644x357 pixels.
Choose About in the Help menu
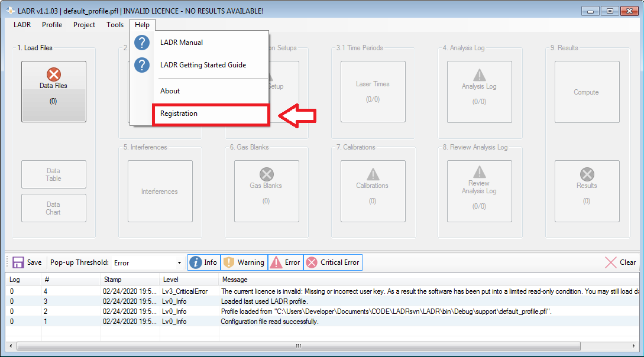170,91
